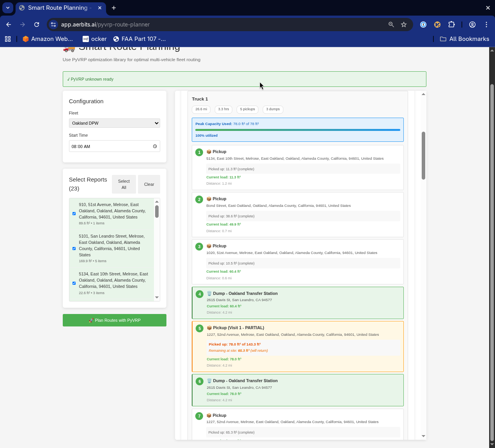
Task: Open the All Bookmarks folder
Action: click(465, 39)
